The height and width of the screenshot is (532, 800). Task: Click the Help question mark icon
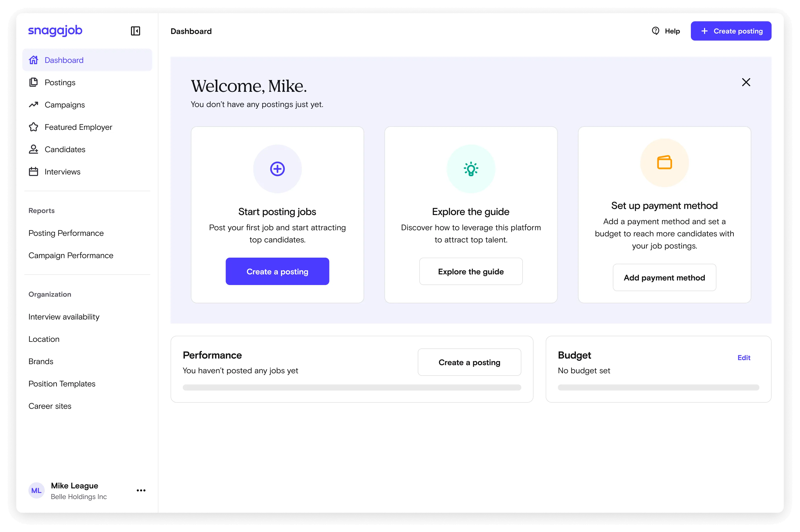[x=655, y=31]
